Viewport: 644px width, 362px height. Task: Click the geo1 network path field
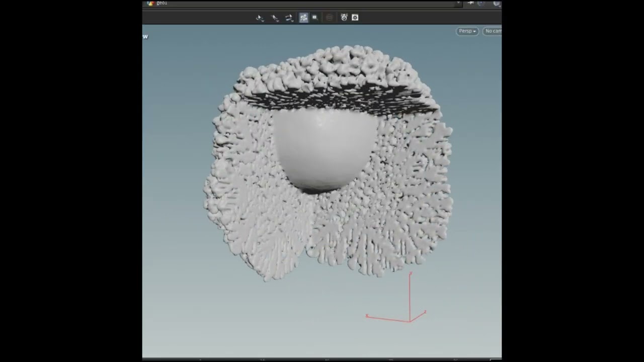click(302, 4)
